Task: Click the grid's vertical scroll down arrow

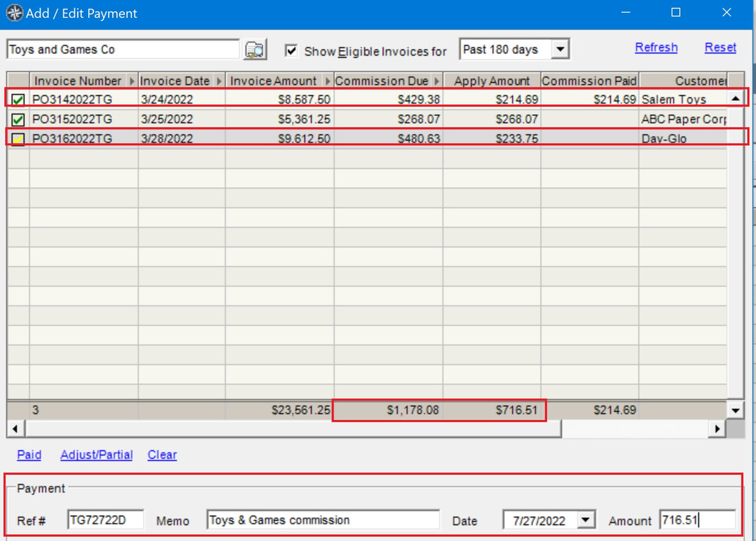Action: point(735,411)
